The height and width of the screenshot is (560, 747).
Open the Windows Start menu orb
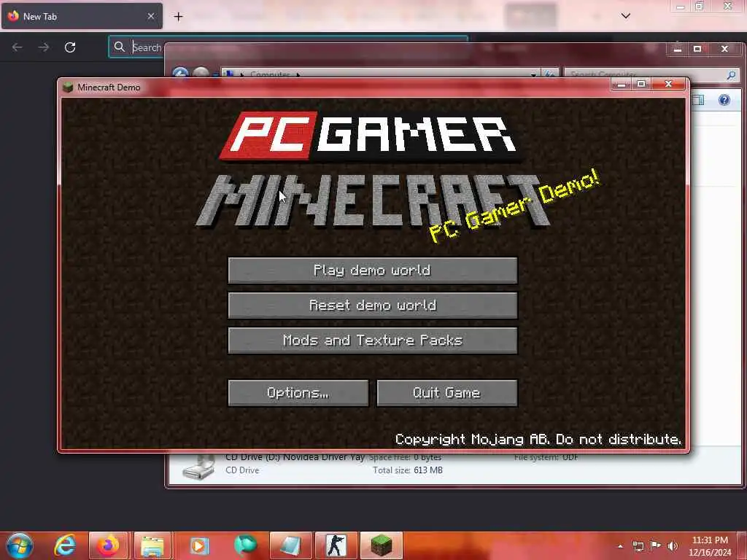[x=20, y=545]
